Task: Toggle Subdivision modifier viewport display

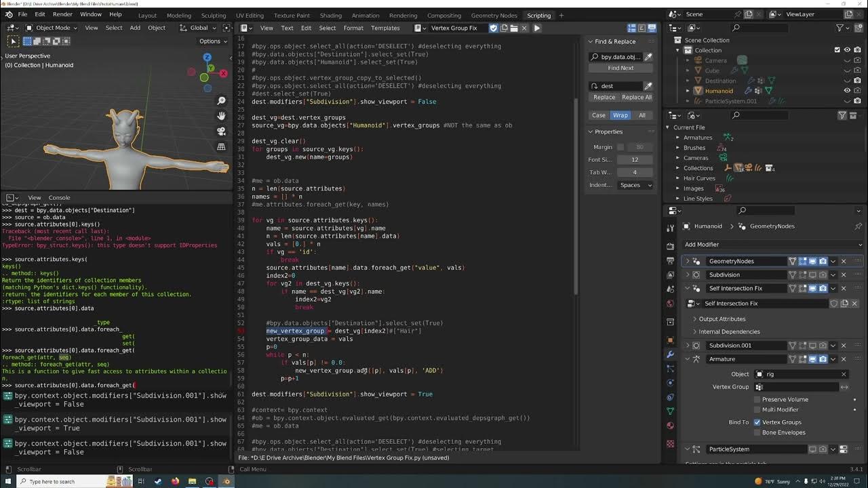Action: pyautogui.click(x=812, y=274)
